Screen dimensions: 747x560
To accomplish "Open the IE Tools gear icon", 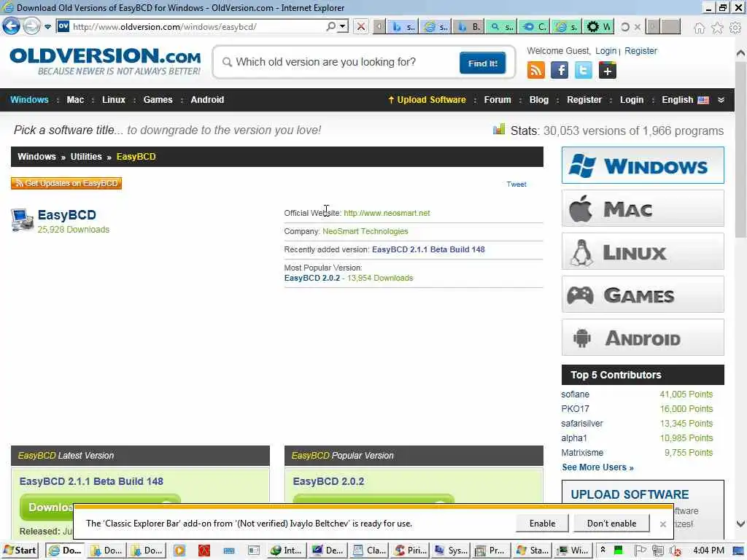I will tap(735, 28).
